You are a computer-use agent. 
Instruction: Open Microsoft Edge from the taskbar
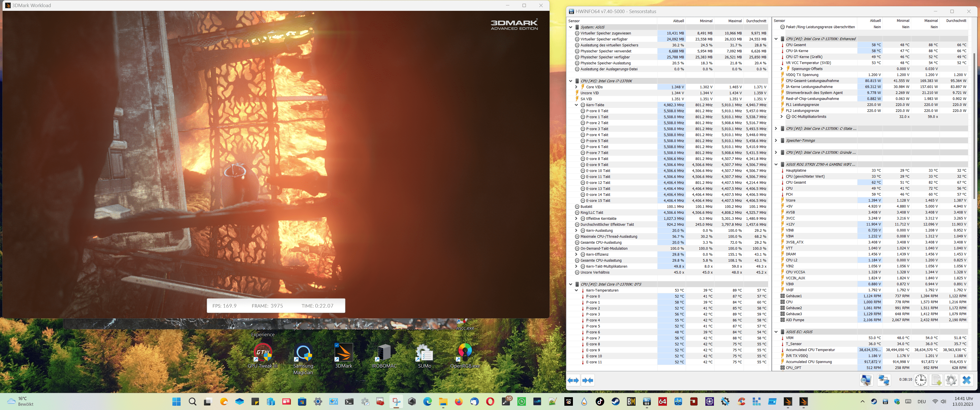[428, 402]
